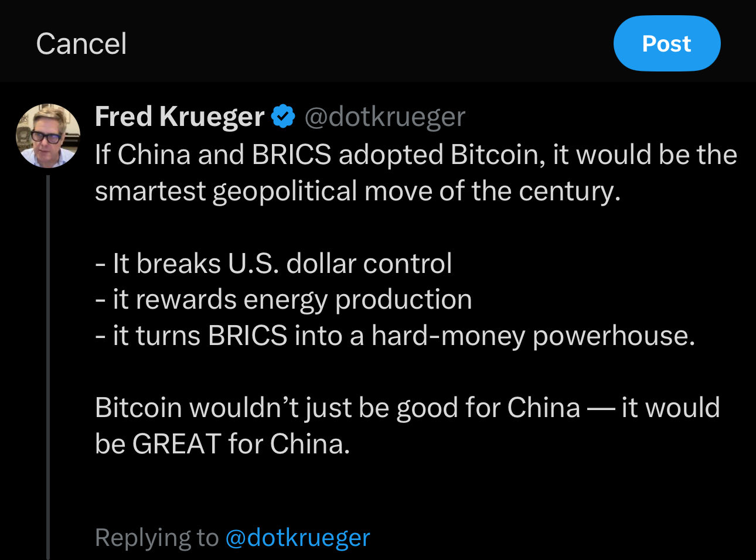Click the gray @dotkrueger handle beside name
Screen dimensions: 756x560
(384, 117)
